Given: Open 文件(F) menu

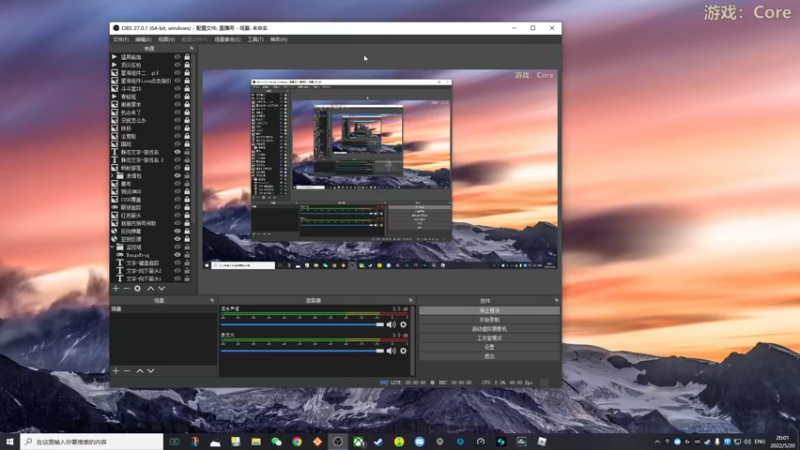Looking at the screenshot, I should [121, 39].
